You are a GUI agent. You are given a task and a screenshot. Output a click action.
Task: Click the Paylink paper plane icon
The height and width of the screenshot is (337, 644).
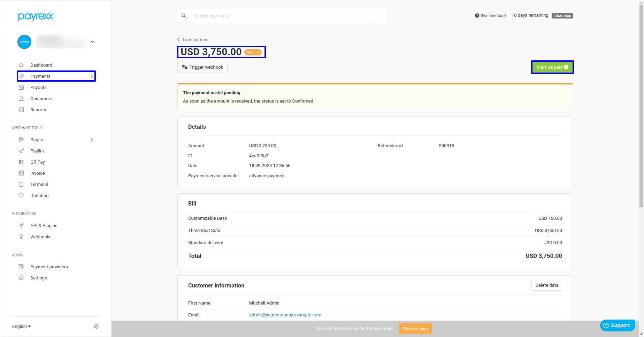pyautogui.click(x=21, y=151)
